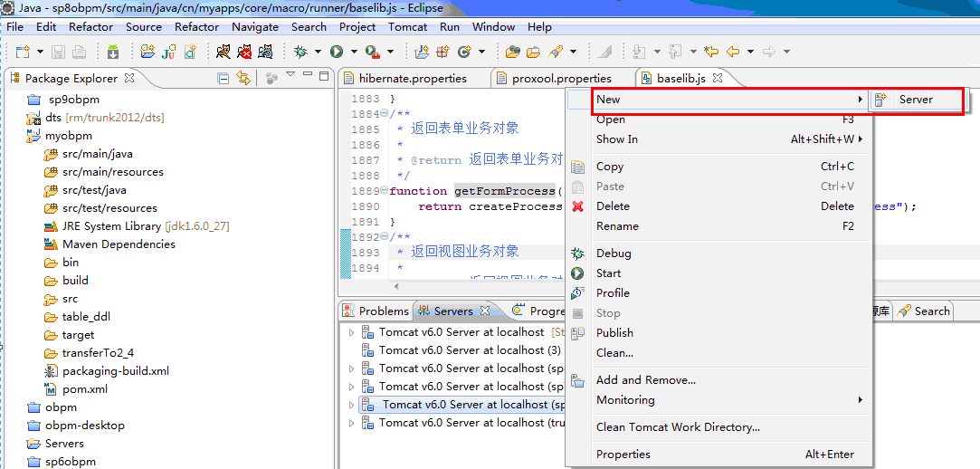Click the Restart Tomcat cat icon
This screenshot has width=980, height=469.
[265, 52]
